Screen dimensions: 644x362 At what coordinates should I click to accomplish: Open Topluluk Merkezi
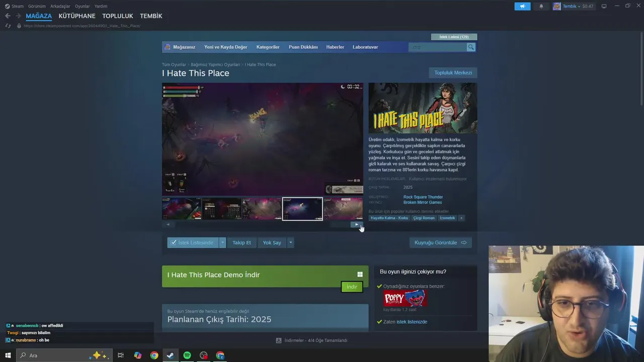tap(453, 72)
